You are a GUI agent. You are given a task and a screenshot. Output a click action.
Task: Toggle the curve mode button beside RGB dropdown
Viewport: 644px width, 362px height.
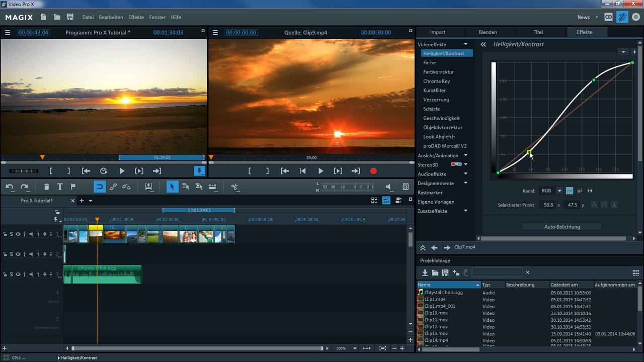[x=570, y=191]
